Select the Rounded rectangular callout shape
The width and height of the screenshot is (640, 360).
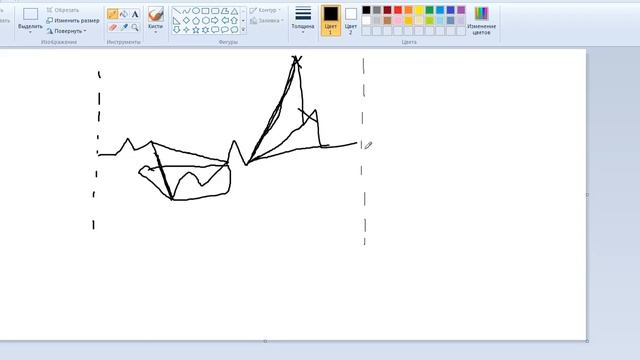tap(215, 30)
